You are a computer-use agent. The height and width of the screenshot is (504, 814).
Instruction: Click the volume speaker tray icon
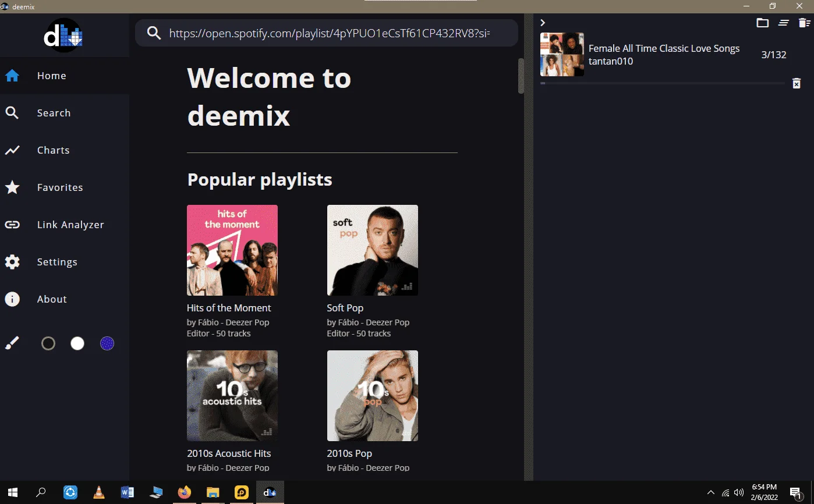coord(739,492)
